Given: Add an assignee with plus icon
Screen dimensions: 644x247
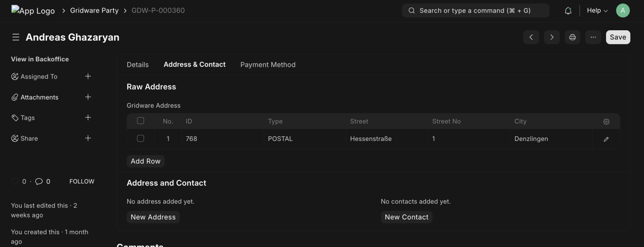Looking at the screenshot, I should pyautogui.click(x=88, y=76).
